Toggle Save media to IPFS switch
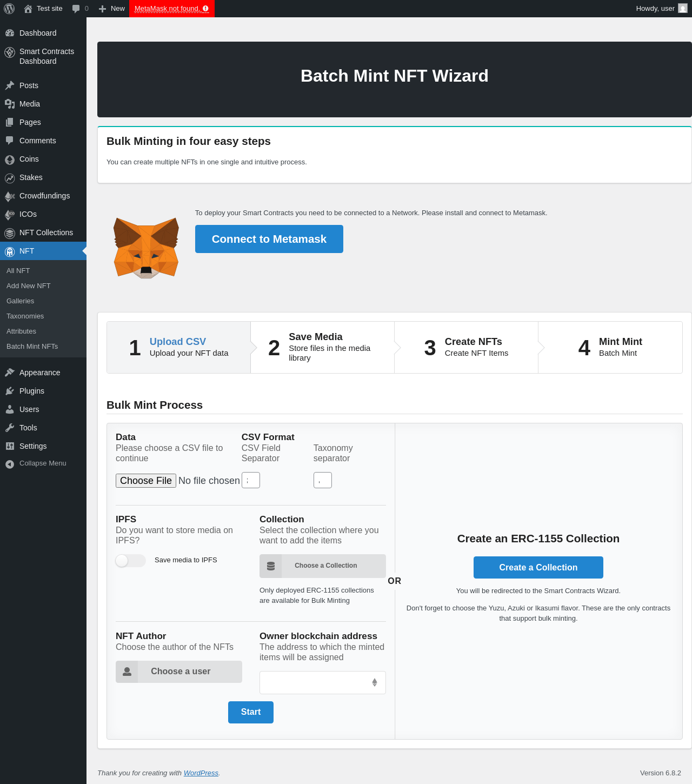692x784 pixels. [131, 561]
